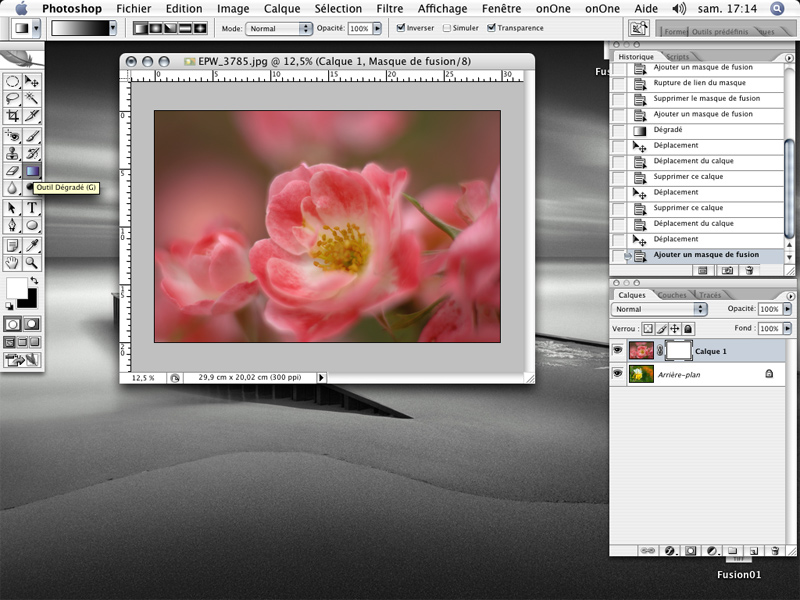Select the Blur (water drop) tool
The height and width of the screenshot is (600, 800).
(12, 188)
